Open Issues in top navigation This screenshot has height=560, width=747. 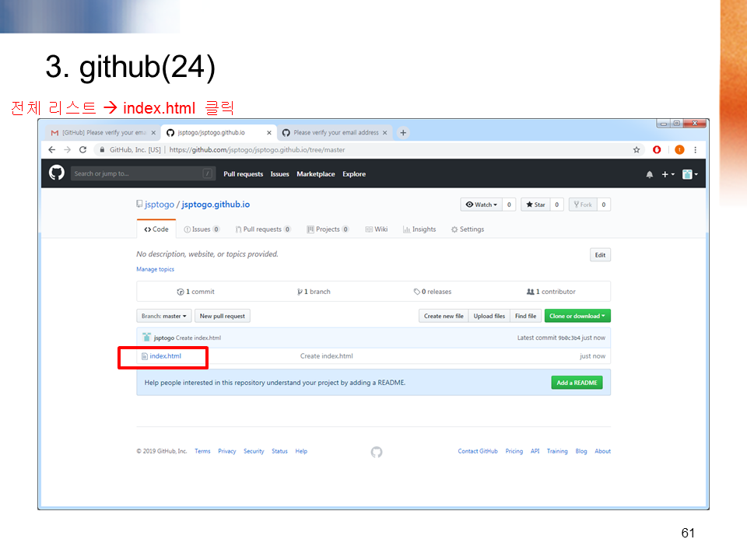point(279,174)
